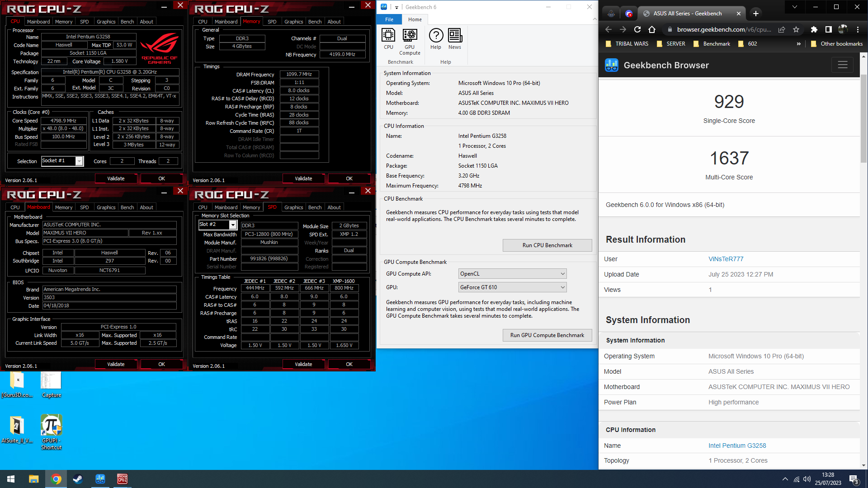Switch to Mainboard tab in top-left CPU-Z
Viewport: 868px width, 488px height.
[38, 22]
